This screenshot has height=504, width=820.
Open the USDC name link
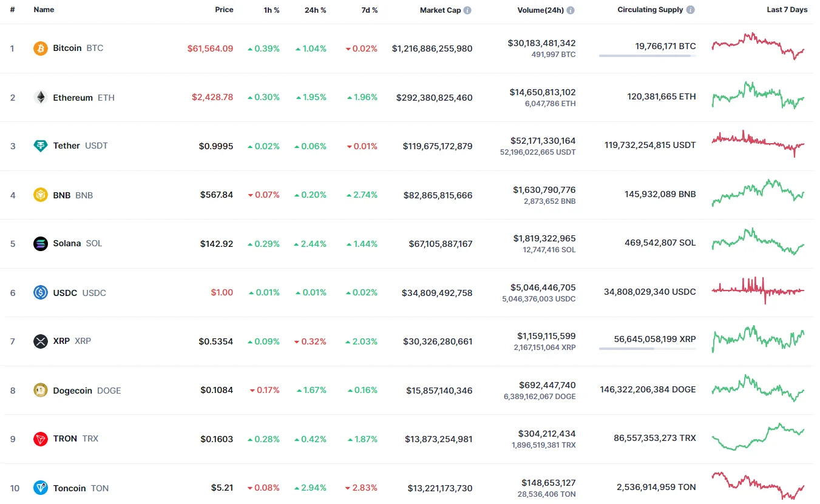click(x=65, y=293)
